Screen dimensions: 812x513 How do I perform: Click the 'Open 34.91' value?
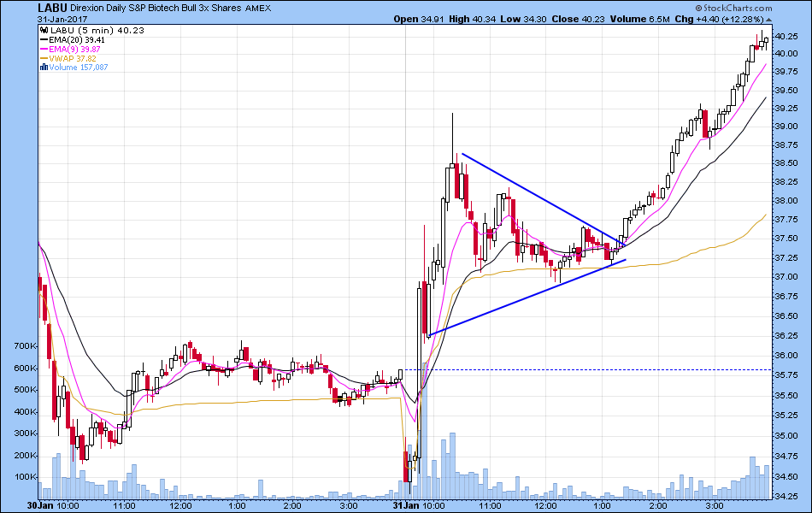419,19
